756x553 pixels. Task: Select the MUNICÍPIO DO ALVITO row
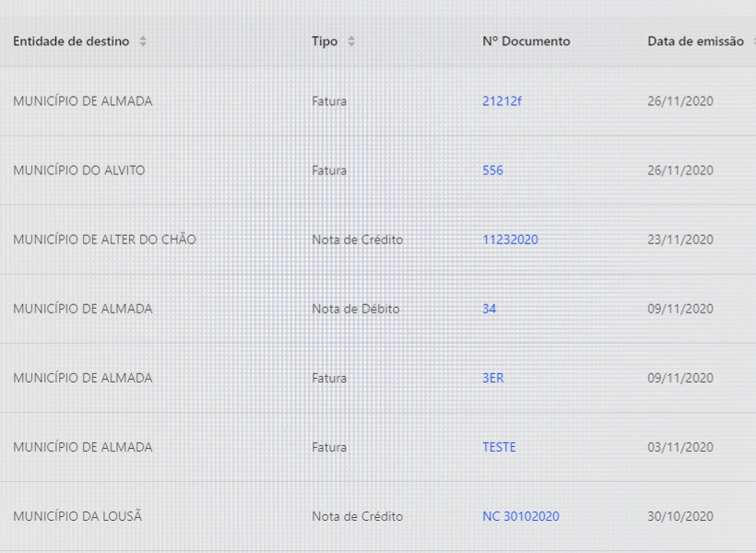pyautogui.click(x=79, y=171)
